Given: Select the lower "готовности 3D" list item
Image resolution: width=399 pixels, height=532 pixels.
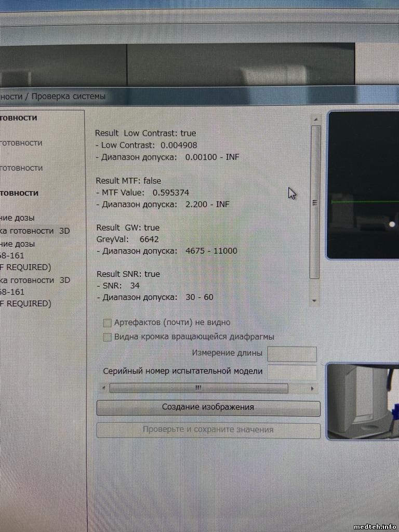Looking at the screenshot, I should [34, 280].
